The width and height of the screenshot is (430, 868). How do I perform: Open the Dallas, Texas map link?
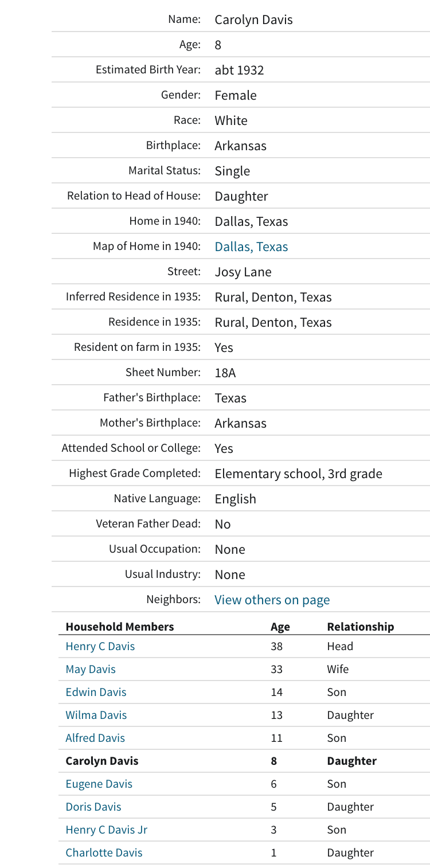tap(251, 247)
